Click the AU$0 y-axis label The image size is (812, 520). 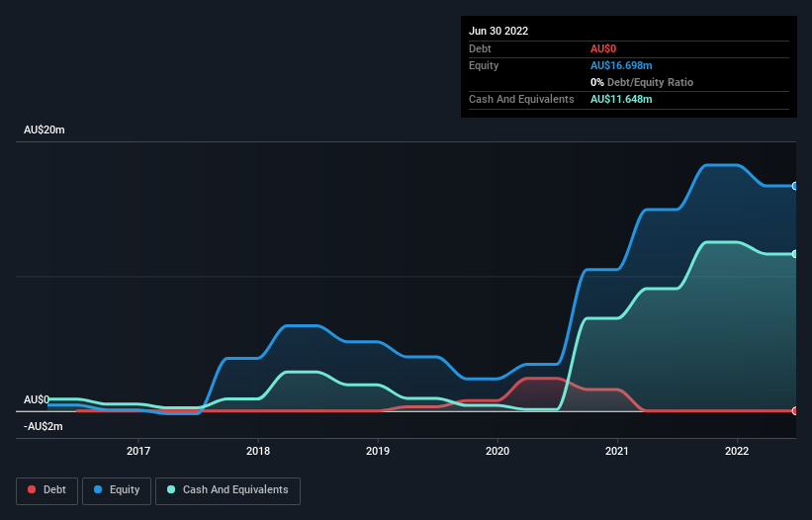click(37, 400)
